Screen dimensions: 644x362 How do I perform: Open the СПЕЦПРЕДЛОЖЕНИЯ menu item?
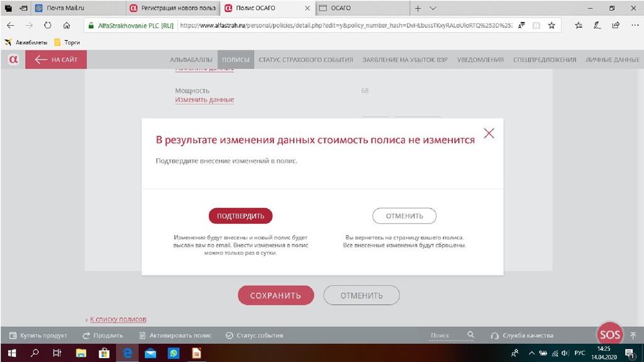[545, 60]
